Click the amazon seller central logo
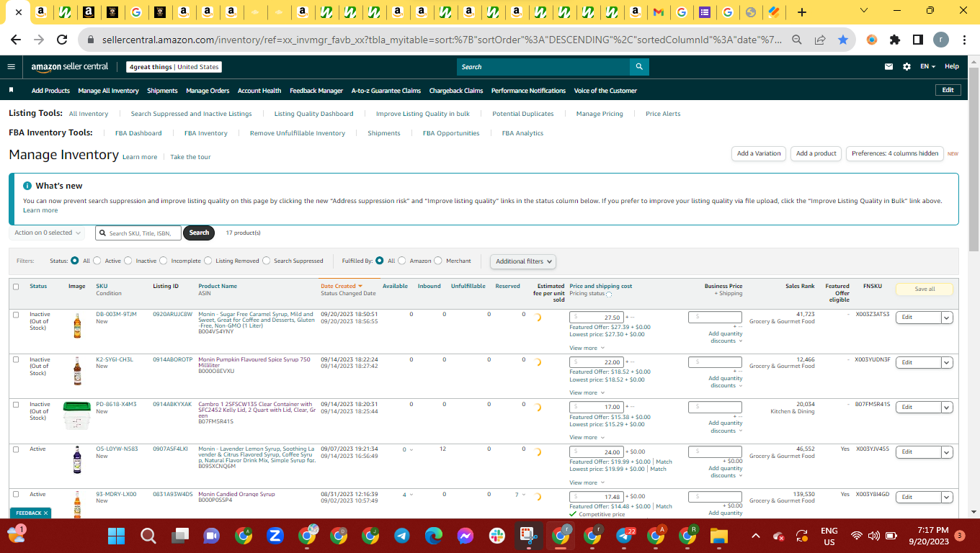980x553 pixels. coord(70,67)
